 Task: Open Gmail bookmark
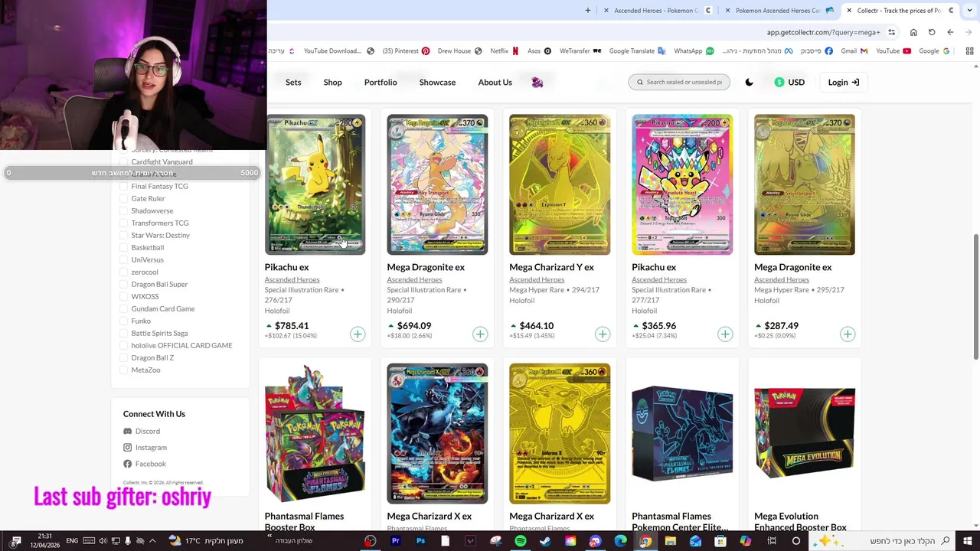(x=854, y=51)
